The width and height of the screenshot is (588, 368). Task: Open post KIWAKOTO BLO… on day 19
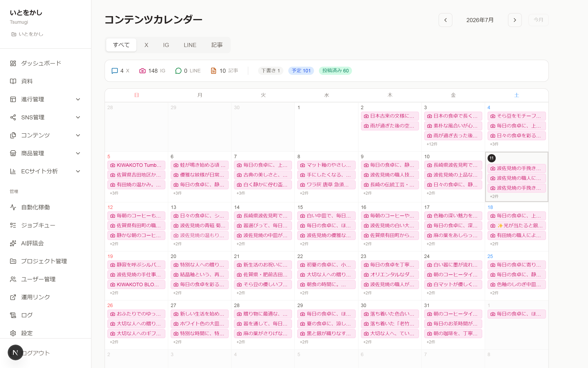click(136, 285)
